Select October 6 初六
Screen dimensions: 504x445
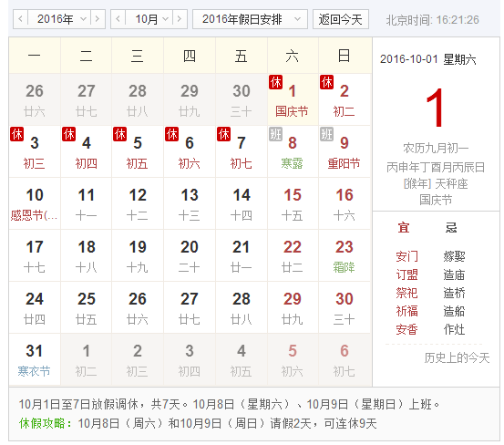(x=190, y=151)
